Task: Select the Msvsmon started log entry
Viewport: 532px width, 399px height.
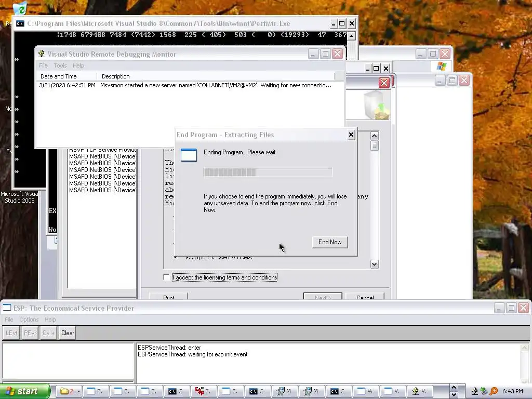Action: point(185,85)
